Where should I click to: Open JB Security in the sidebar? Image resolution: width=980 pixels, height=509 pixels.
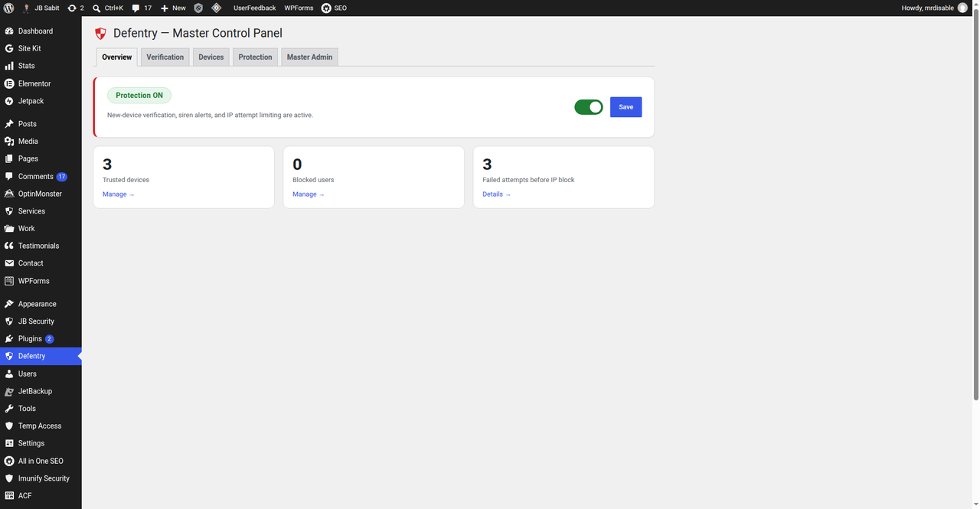coord(41,321)
